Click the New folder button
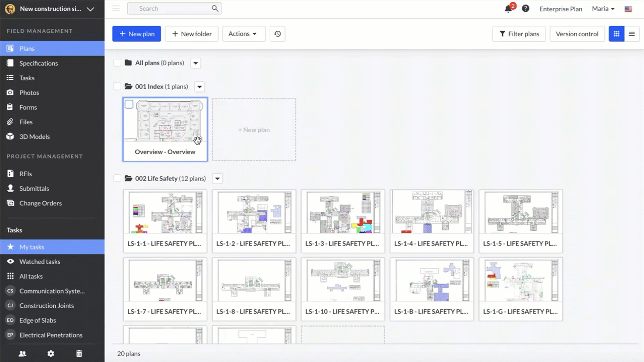The image size is (644, 362). [x=192, y=34]
